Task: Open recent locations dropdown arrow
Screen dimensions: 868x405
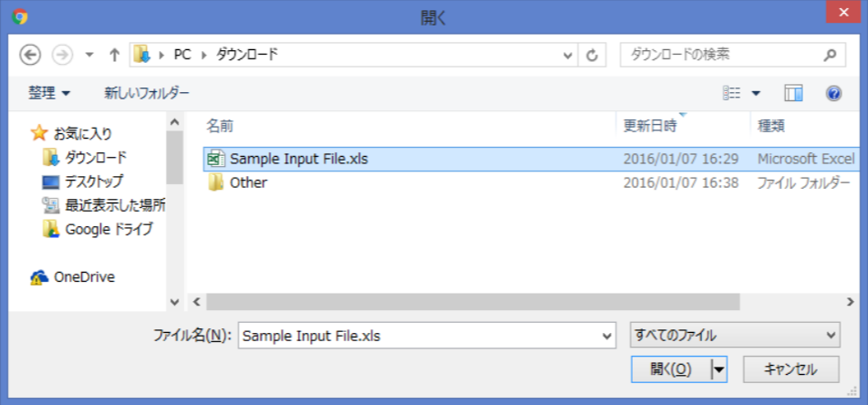Action: [x=89, y=55]
